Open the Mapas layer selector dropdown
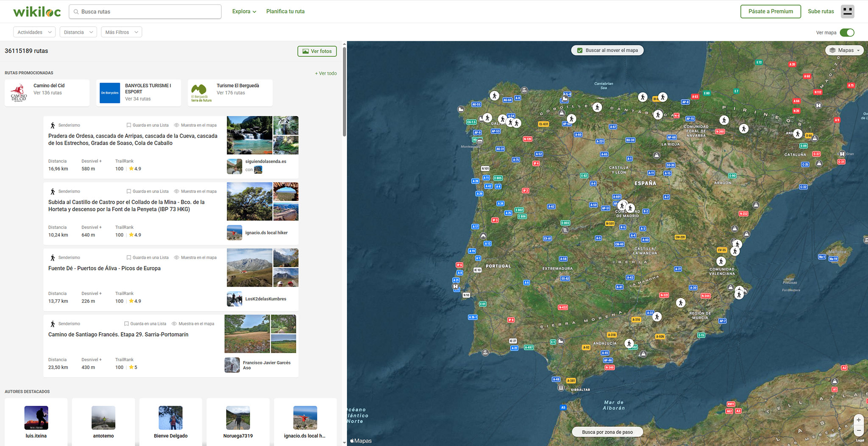 coord(844,50)
